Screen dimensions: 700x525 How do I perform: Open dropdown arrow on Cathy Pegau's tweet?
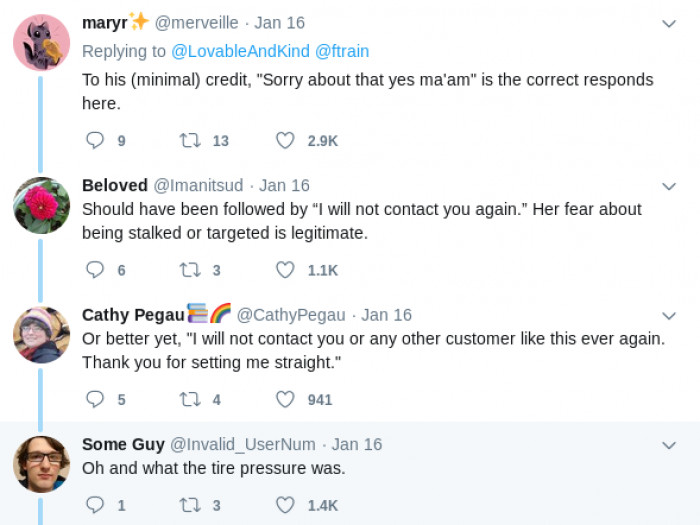click(x=669, y=315)
